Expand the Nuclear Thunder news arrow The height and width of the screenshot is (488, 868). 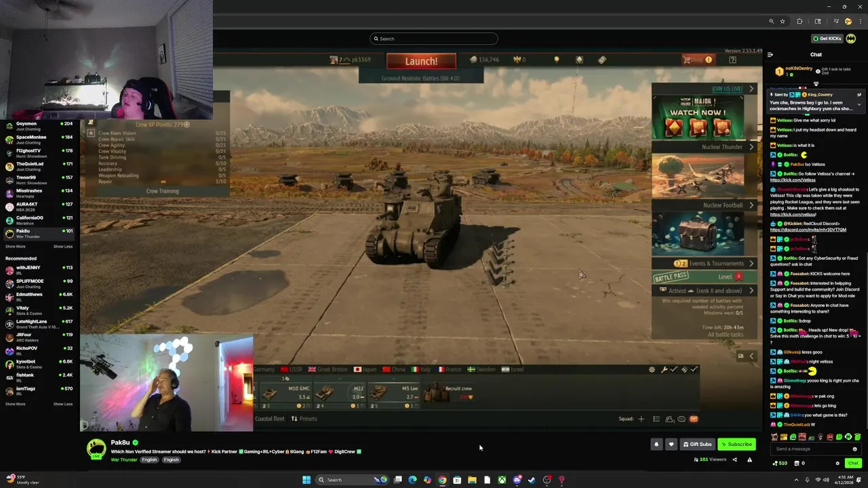(x=751, y=147)
